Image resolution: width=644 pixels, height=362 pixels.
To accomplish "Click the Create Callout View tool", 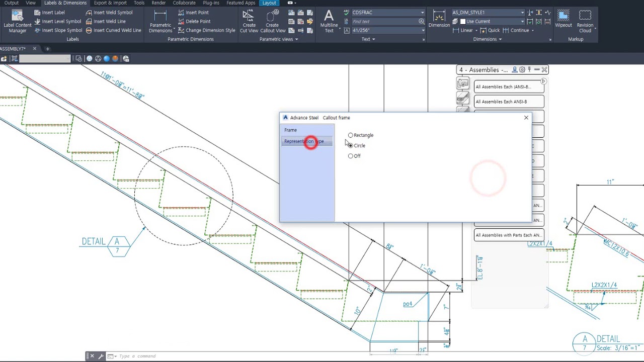I will (273, 21).
